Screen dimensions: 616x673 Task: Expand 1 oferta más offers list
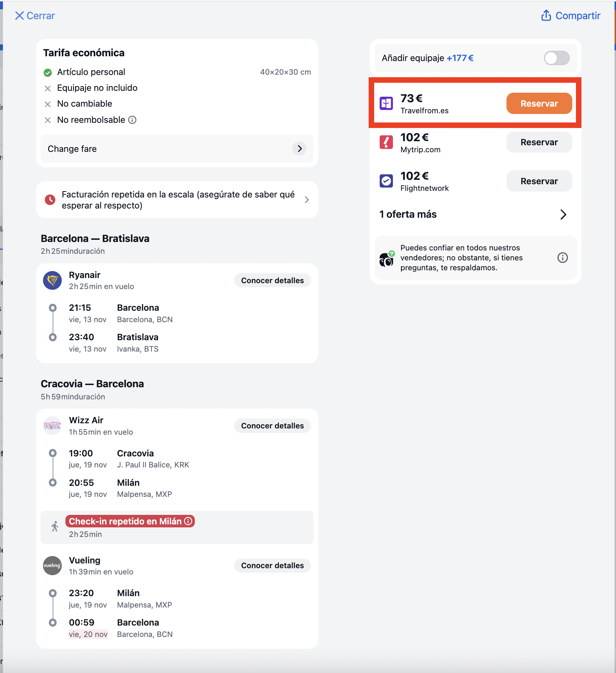(x=473, y=214)
